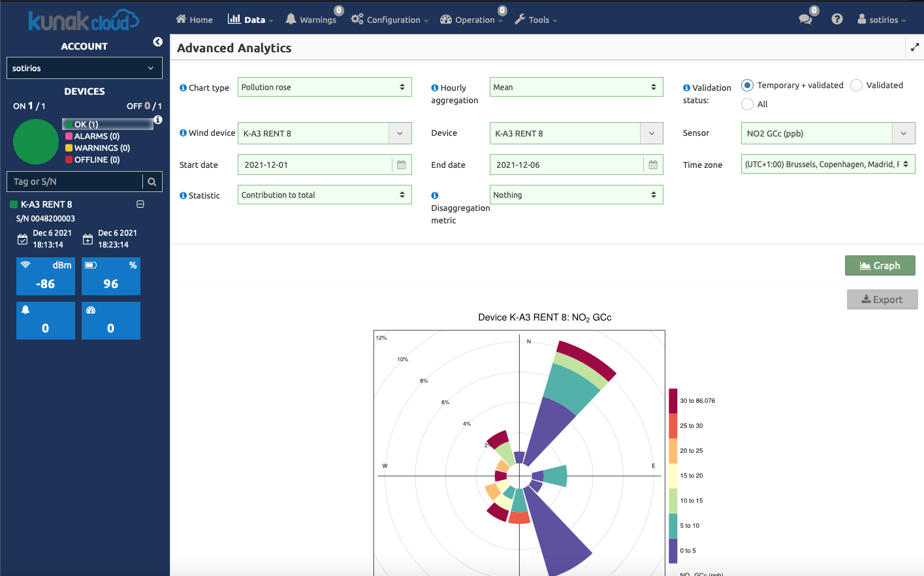Select the All validation status option

748,104
